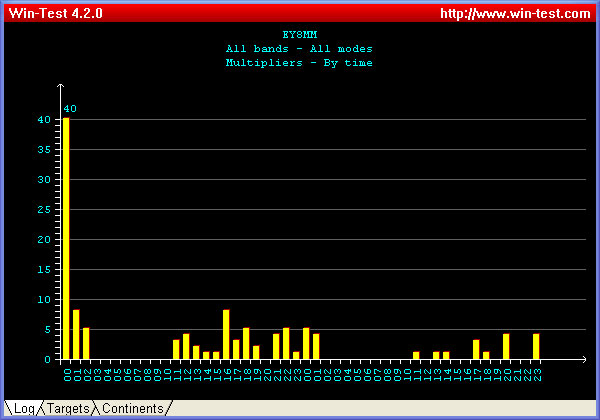Click the y-axis label 20
Screen dimensions: 600x420
tap(44, 239)
